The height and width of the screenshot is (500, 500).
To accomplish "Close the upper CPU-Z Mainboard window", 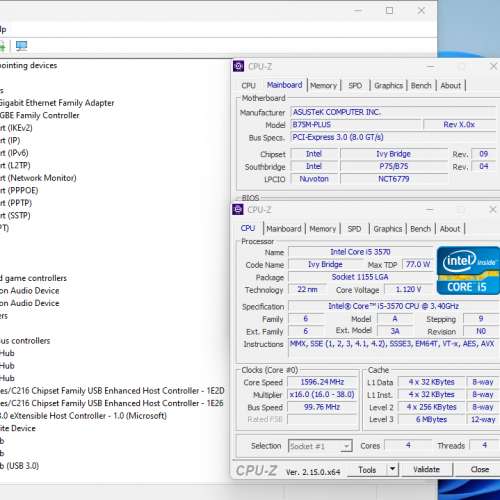I will [x=493, y=66].
